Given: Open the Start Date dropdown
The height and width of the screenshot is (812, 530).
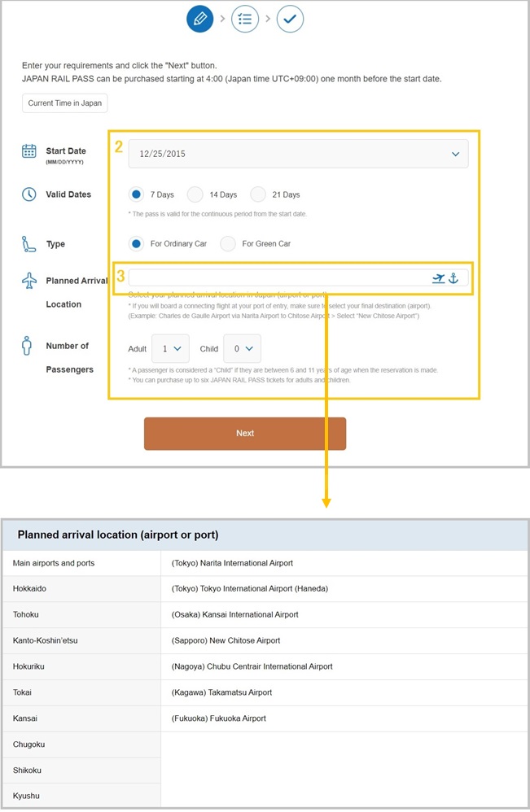Looking at the screenshot, I should click(299, 154).
